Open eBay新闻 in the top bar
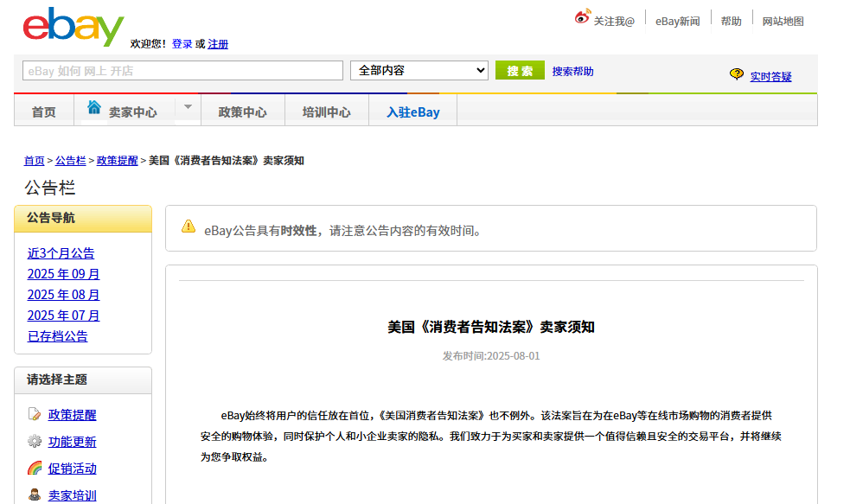Viewport: 850px width, 504px height. pos(677,21)
